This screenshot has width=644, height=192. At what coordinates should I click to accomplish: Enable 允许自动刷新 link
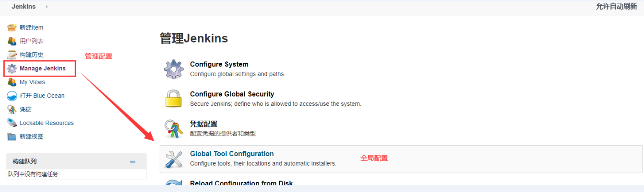(x=617, y=7)
